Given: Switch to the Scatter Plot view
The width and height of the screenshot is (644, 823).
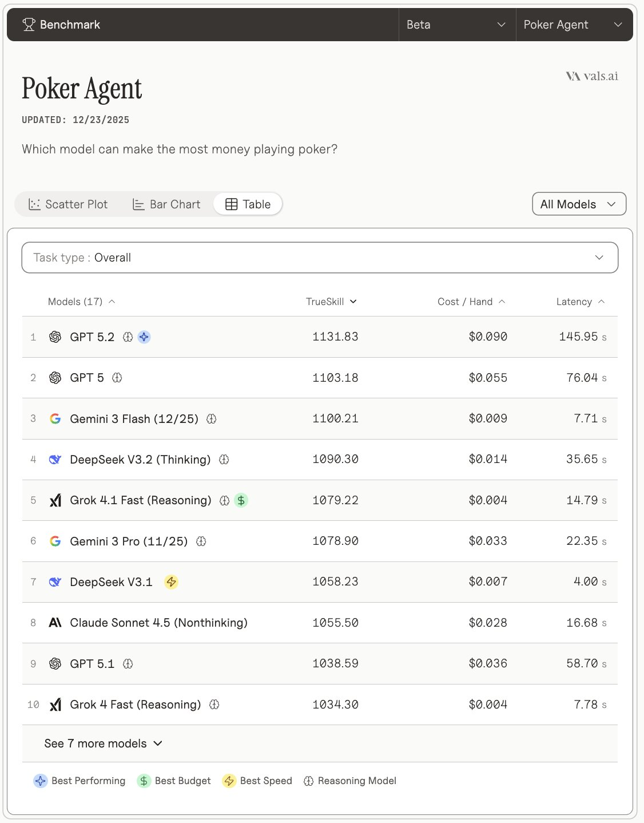Looking at the screenshot, I should (x=68, y=204).
